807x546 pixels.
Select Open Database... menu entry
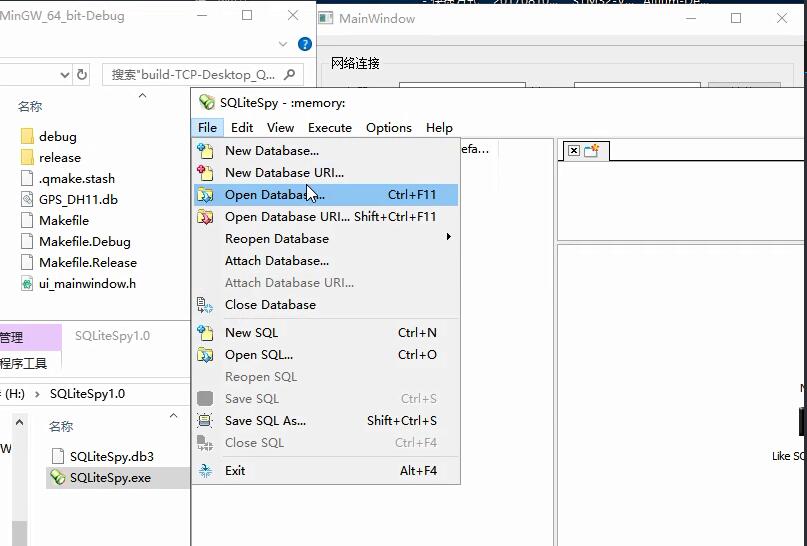pyautogui.click(x=326, y=195)
